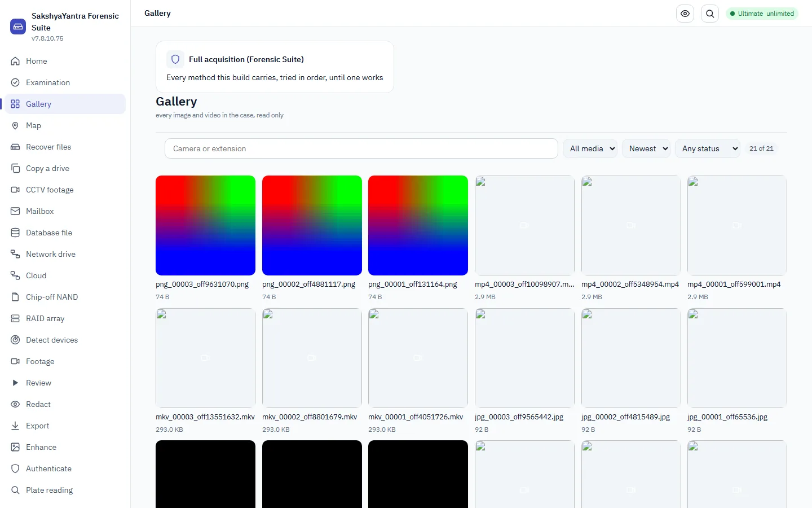Open Copy a drive label
The height and width of the screenshot is (508, 812).
(x=48, y=168)
